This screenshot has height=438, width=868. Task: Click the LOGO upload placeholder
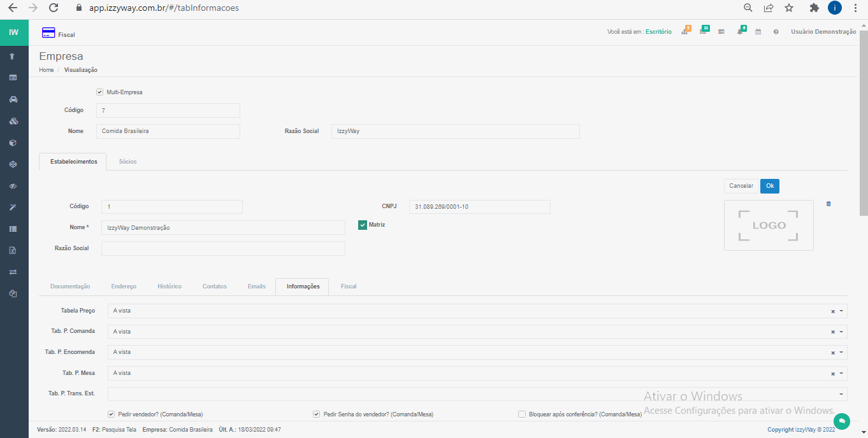pyautogui.click(x=769, y=225)
